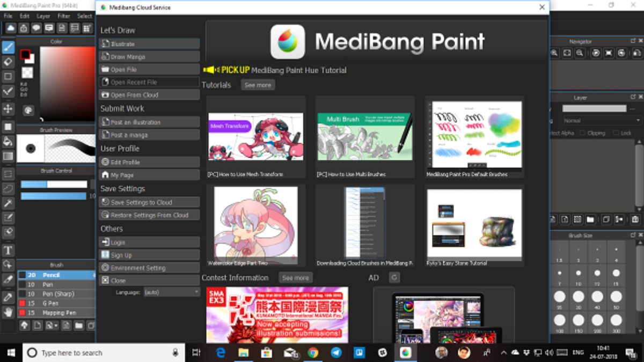Open Telegram from the taskbar
This screenshot has width=644, height=362.
pyautogui.click(x=336, y=352)
